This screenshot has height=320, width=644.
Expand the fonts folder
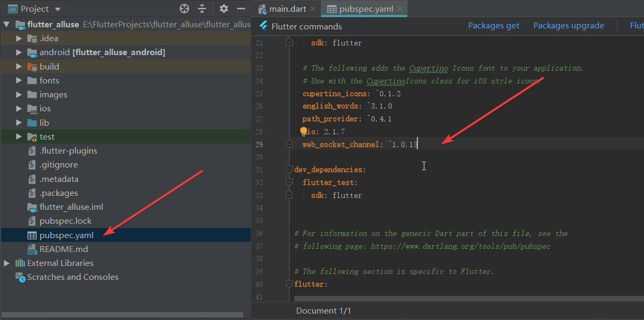coord(19,80)
